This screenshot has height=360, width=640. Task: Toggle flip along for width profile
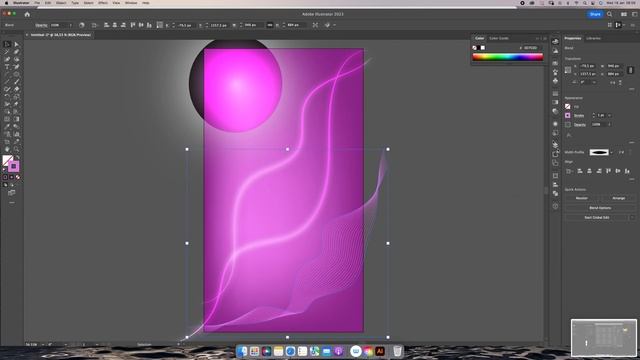click(621, 152)
